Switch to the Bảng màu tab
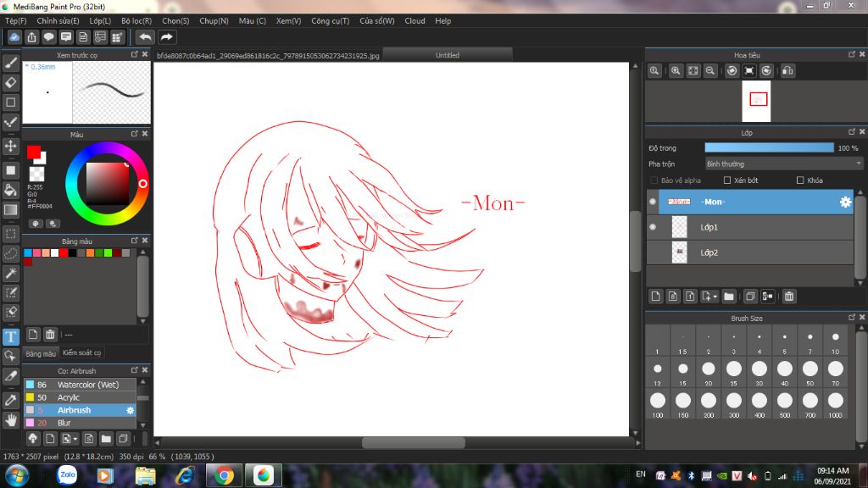Viewport: 868px width, 488px height. (x=41, y=353)
